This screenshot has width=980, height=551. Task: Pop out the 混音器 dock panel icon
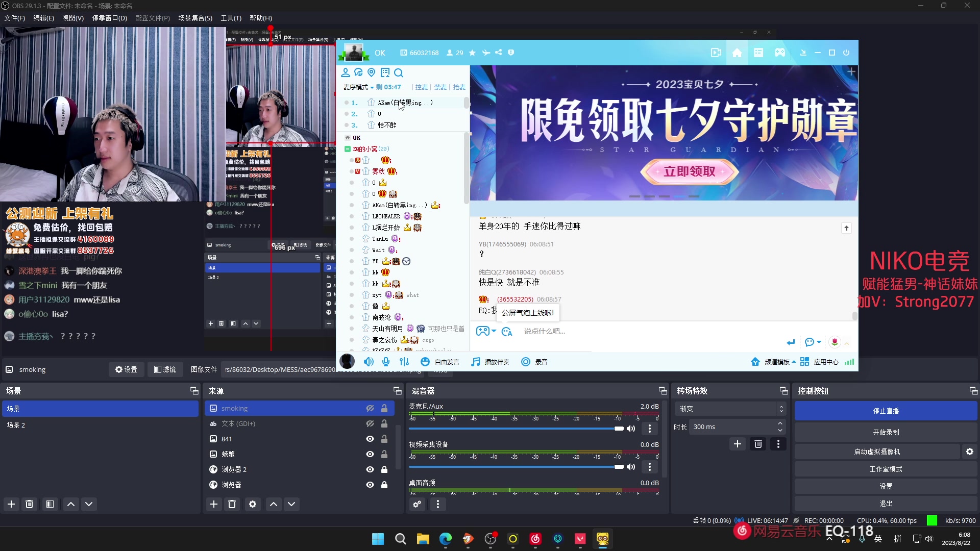(663, 391)
